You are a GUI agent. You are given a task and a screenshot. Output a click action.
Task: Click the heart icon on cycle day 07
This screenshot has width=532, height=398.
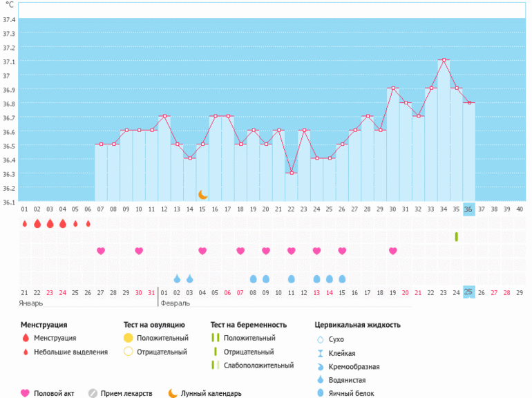(101, 251)
